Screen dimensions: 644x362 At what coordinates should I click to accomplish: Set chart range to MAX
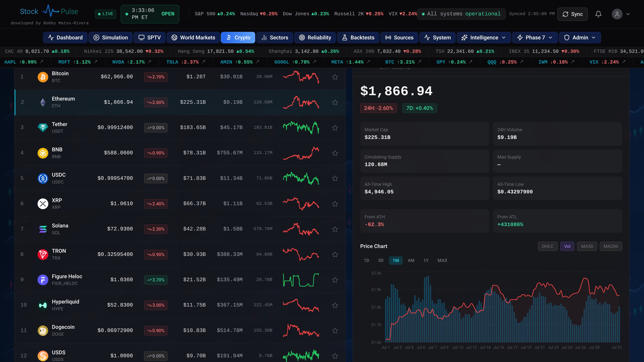point(442,260)
